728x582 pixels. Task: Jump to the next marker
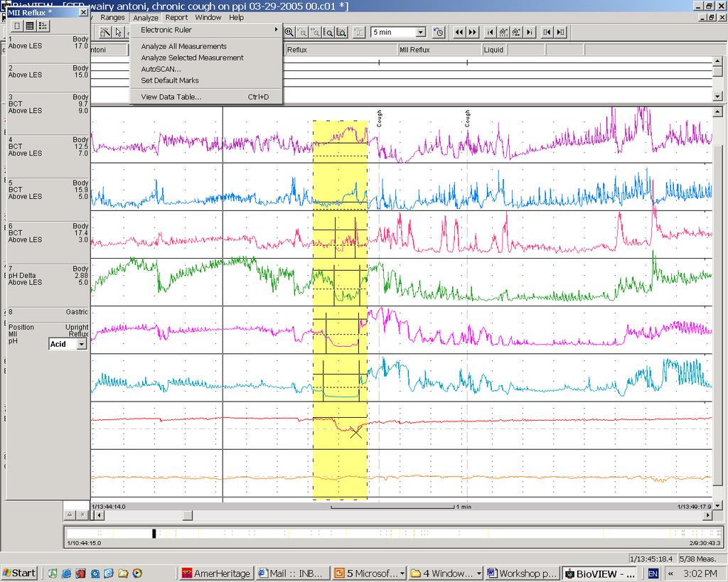point(529,32)
